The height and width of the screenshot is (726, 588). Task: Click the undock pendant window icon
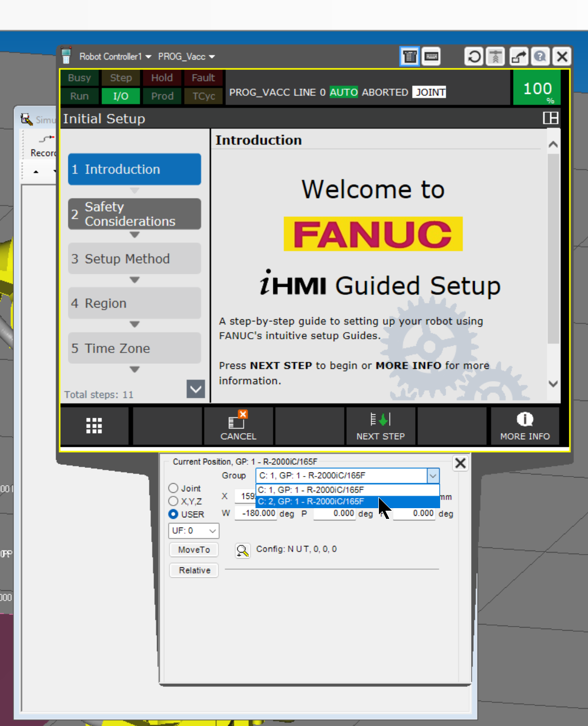pos(519,56)
